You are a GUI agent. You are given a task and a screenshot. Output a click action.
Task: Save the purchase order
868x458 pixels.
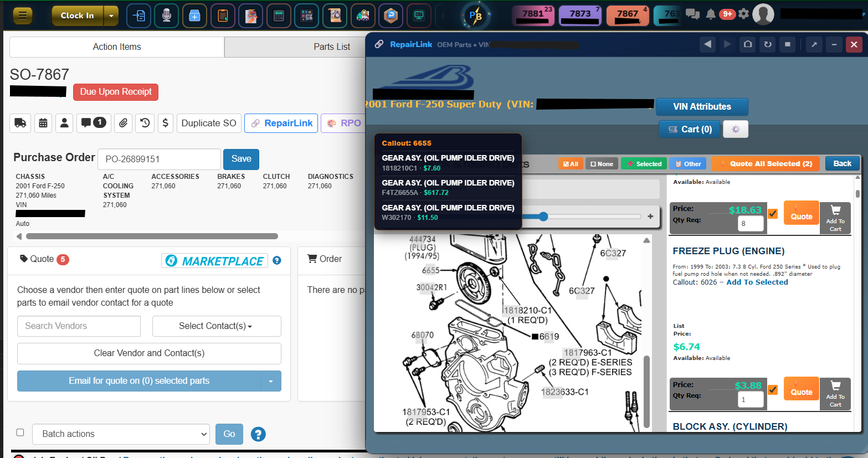pyautogui.click(x=241, y=159)
